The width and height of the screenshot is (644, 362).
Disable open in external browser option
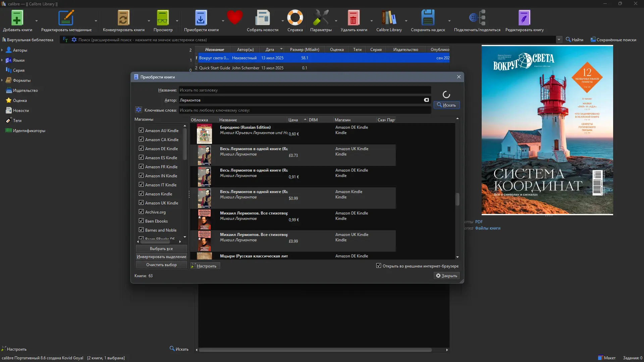coord(379,266)
